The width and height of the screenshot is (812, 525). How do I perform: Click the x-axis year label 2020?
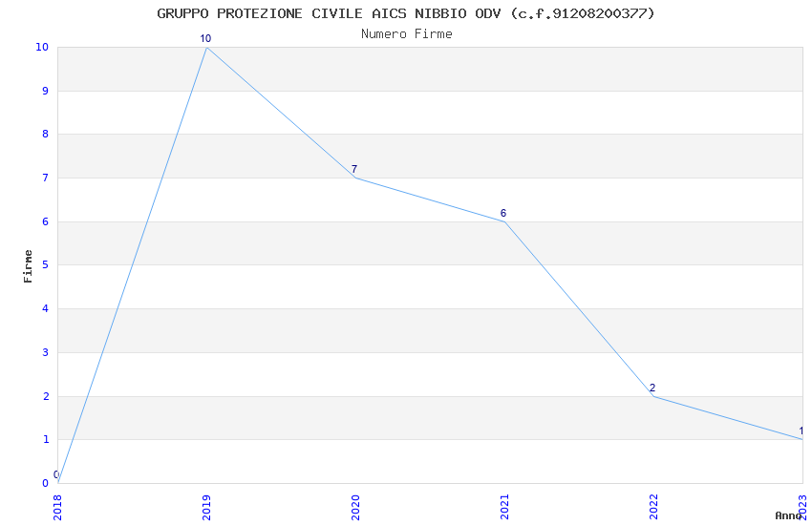[x=355, y=507]
